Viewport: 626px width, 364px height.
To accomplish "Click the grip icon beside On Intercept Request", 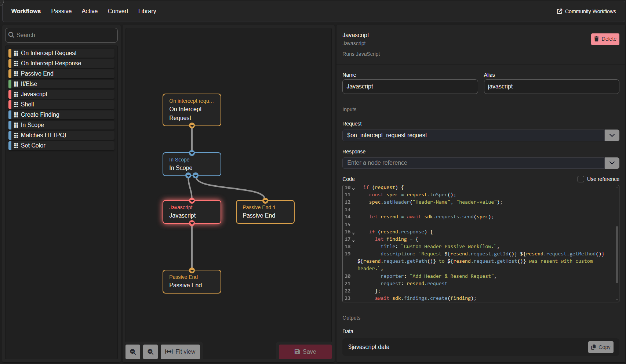I will click(x=16, y=53).
